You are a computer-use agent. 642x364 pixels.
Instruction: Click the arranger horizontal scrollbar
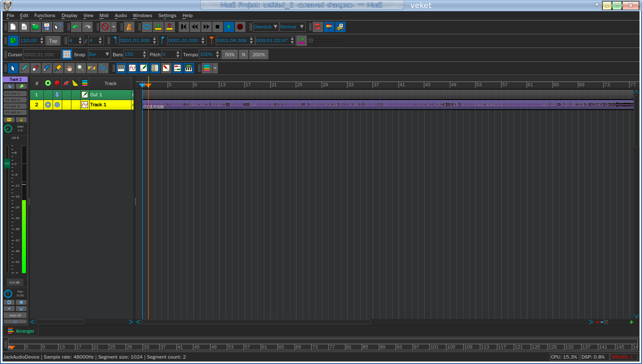click(256, 322)
